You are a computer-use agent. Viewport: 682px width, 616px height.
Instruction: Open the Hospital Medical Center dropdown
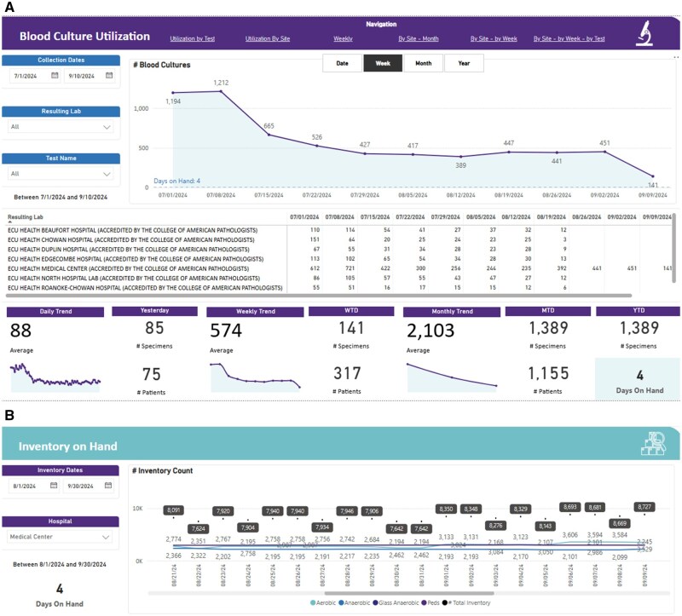tap(60, 537)
